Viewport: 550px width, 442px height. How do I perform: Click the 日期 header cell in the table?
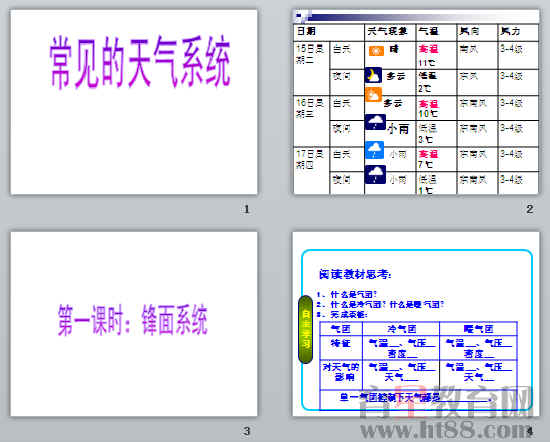coord(329,33)
